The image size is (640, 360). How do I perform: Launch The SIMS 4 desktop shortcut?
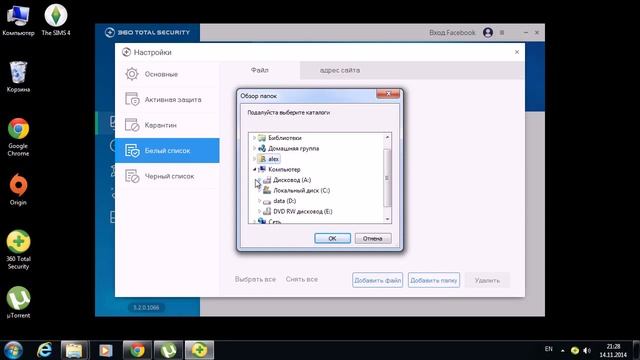[x=56, y=20]
